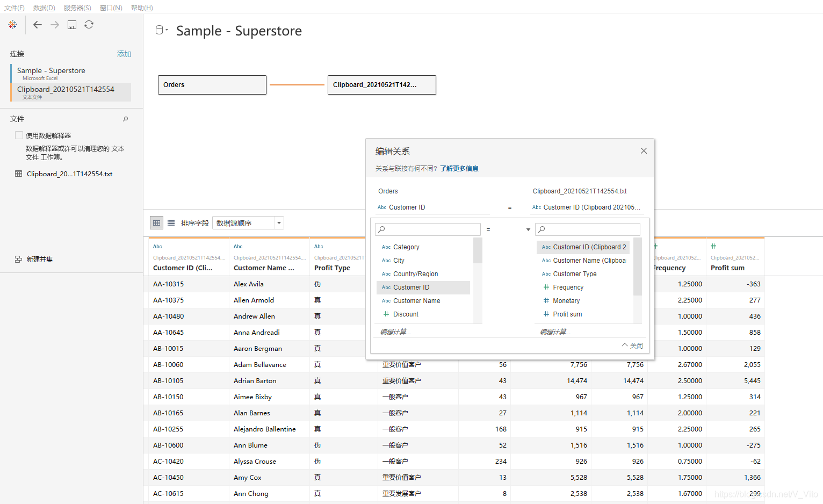Click the right field list scrollbar
The width and height of the screenshot is (823, 504).
[x=638, y=267]
